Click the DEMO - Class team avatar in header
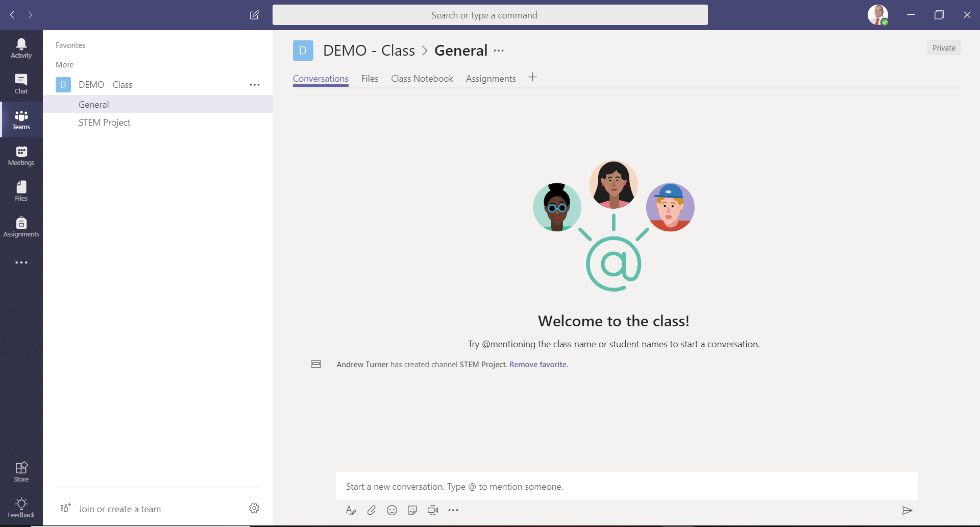Image resolution: width=980 pixels, height=527 pixels. coord(303,51)
